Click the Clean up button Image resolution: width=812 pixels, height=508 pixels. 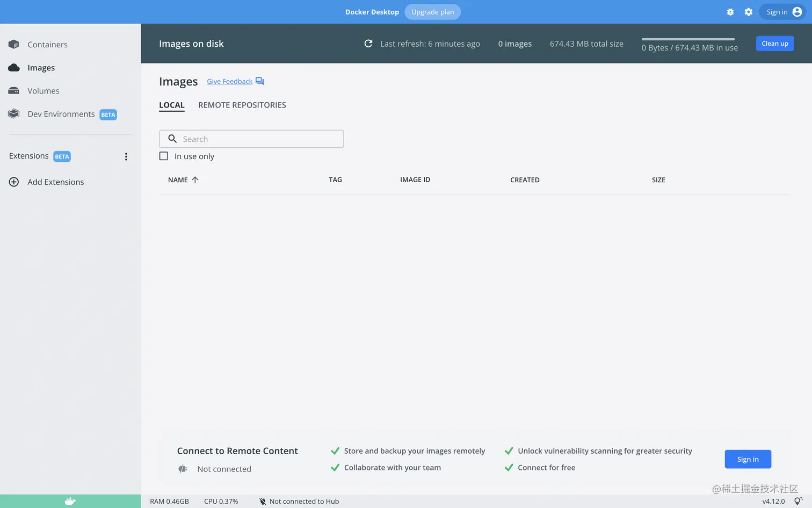coord(775,44)
